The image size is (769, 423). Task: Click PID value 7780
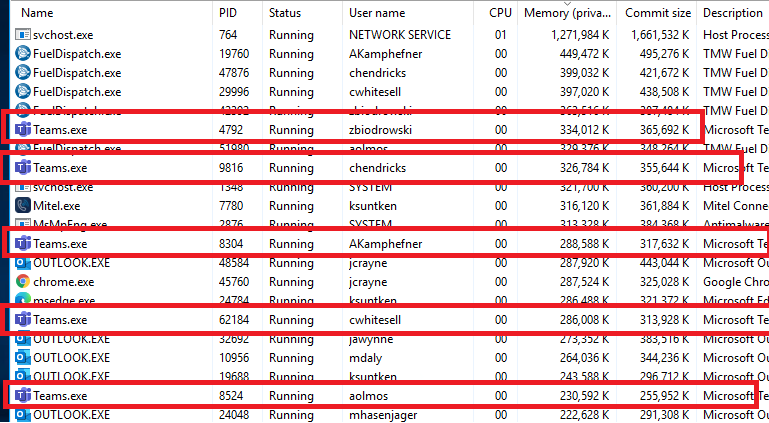tap(231, 206)
